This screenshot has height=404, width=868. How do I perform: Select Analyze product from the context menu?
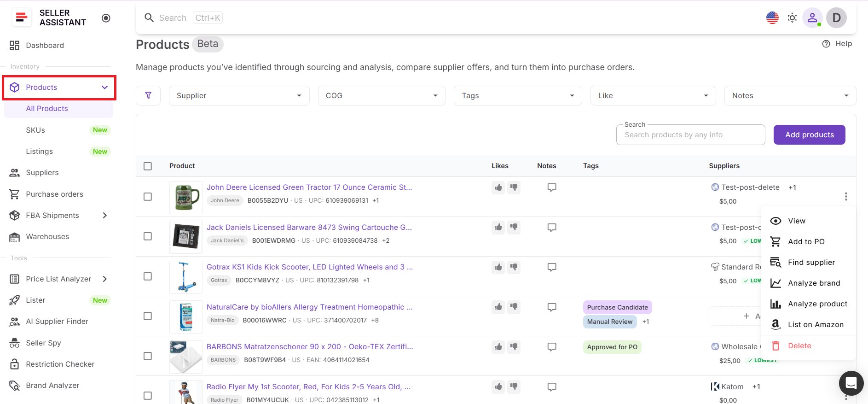click(809, 304)
